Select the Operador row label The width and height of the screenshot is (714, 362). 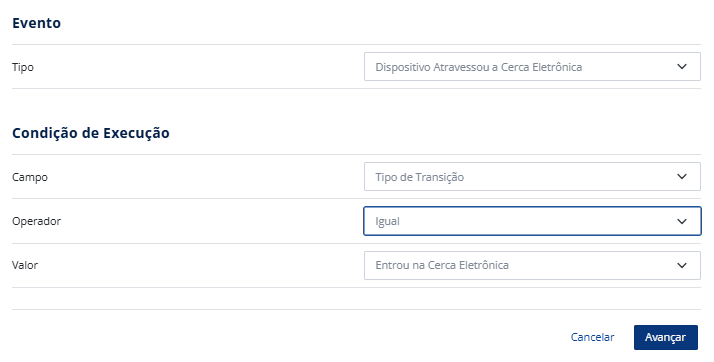36,221
